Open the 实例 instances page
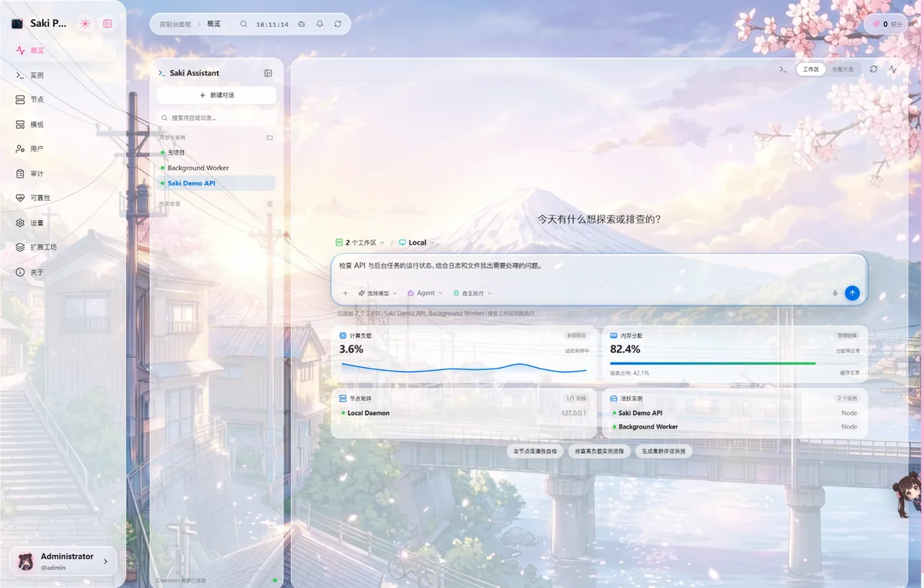The height and width of the screenshot is (588, 924). 63,75
